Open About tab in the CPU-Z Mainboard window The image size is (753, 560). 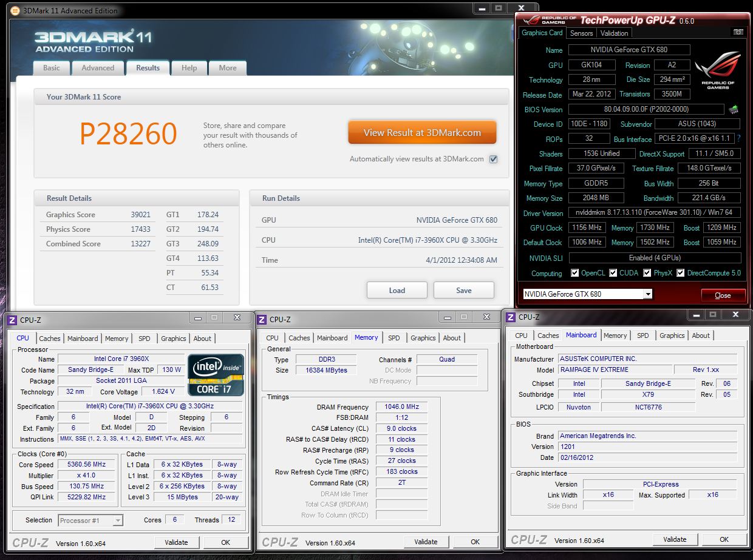click(x=701, y=336)
